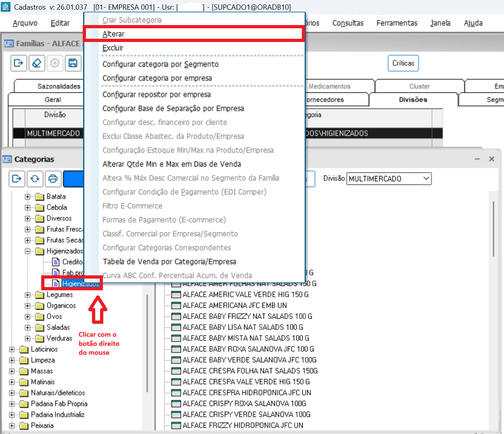504x434 pixels.
Task: Expand the Verduras tree node
Action: tap(27, 338)
